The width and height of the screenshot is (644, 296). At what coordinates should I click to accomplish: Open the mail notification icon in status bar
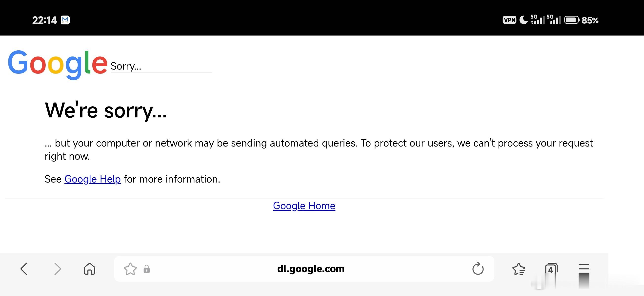(x=65, y=20)
